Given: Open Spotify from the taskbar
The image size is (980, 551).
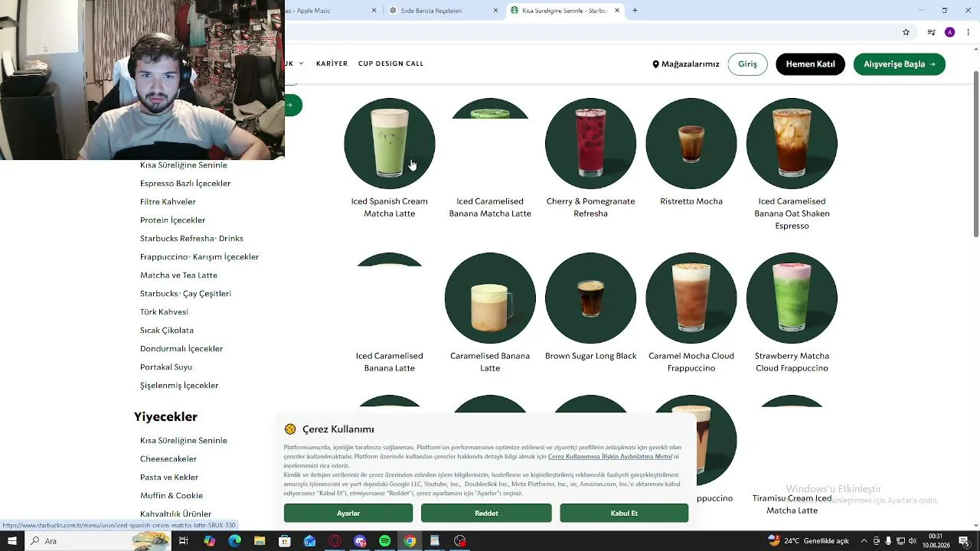Looking at the screenshot, I should 384,541.
